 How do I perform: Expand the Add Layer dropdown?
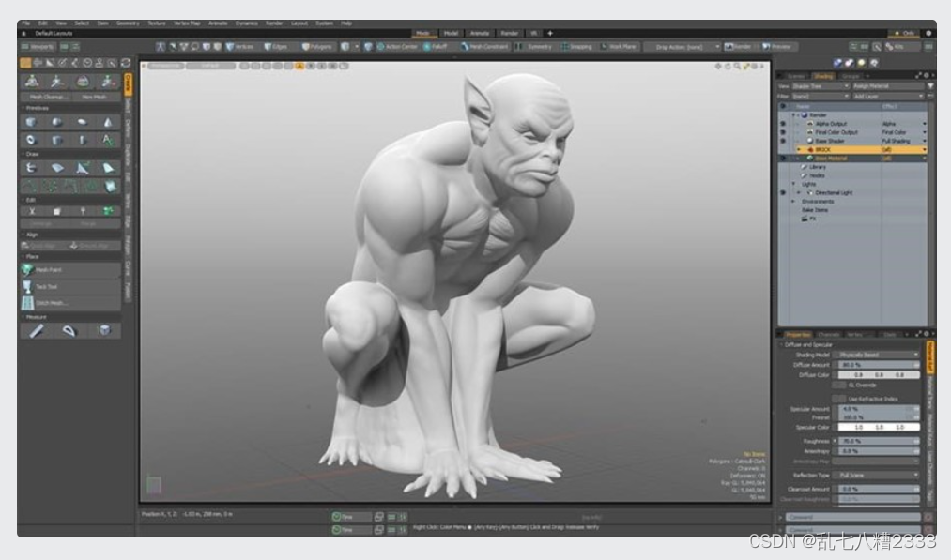coord(887,96)
